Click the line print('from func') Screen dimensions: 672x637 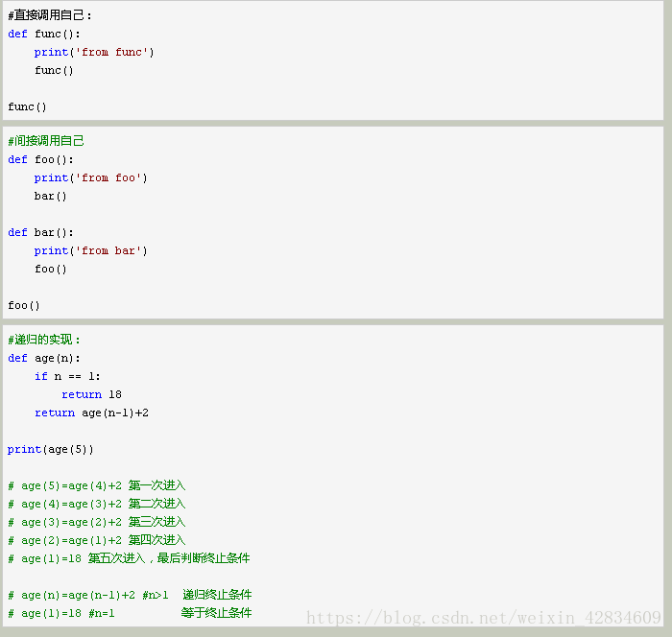point(94,52)
